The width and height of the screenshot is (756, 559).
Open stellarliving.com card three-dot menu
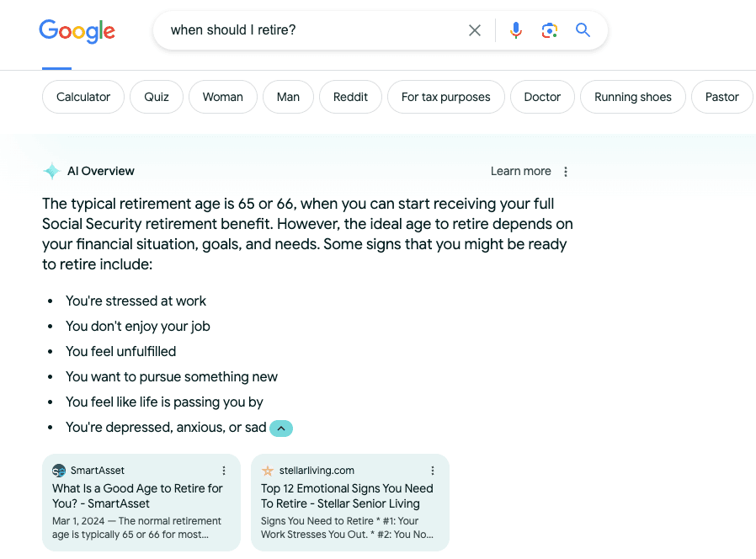[x=433, y=471]
